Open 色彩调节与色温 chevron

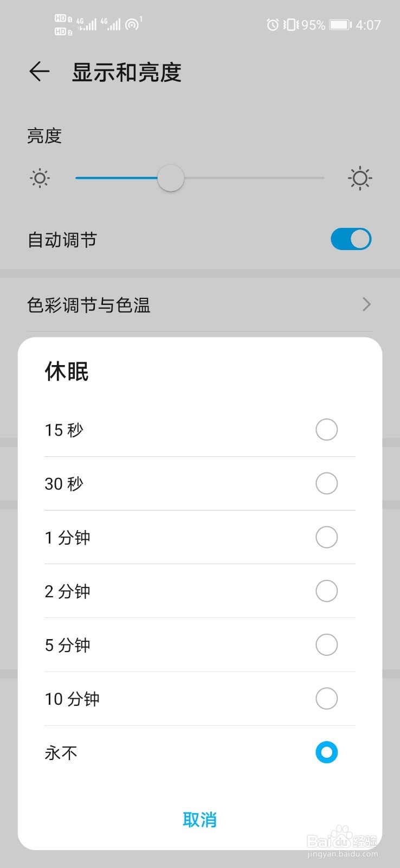366,304
